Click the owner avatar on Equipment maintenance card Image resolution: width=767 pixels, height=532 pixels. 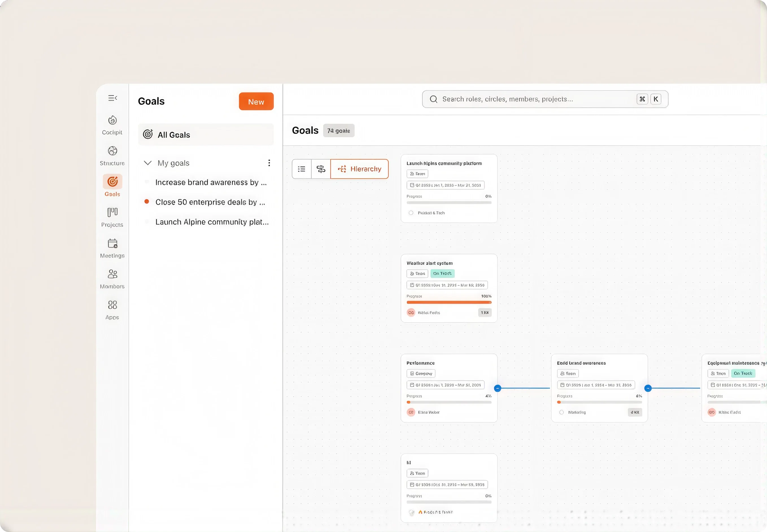point(712,412)
